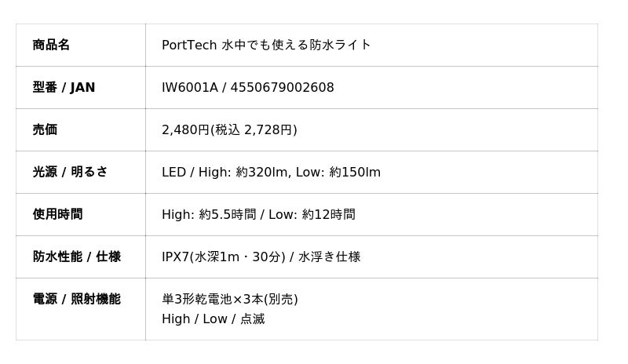Click the 型番 / JAN label

(x=64, y=87)
